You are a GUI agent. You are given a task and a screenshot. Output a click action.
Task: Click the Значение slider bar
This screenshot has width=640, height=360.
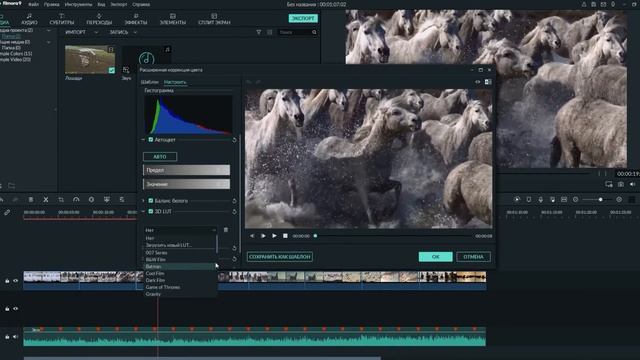[187, 184]
